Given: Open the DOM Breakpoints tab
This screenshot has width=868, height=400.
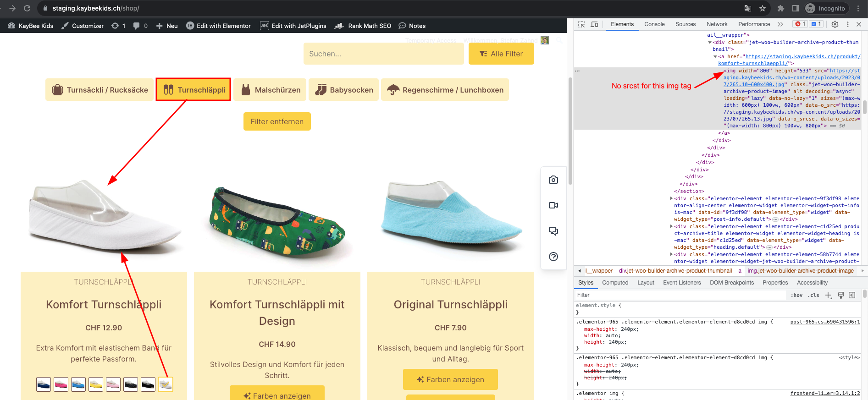Looking at the screenshot, I should pyautogui.click(x=732, y=283).
